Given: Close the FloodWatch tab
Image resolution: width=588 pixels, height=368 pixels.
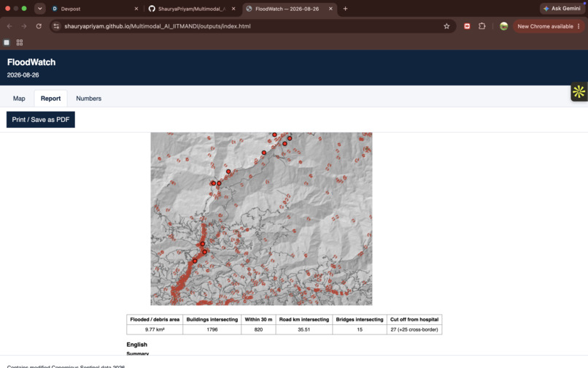Looking at the screenshot, I should (x=330, y=9).
